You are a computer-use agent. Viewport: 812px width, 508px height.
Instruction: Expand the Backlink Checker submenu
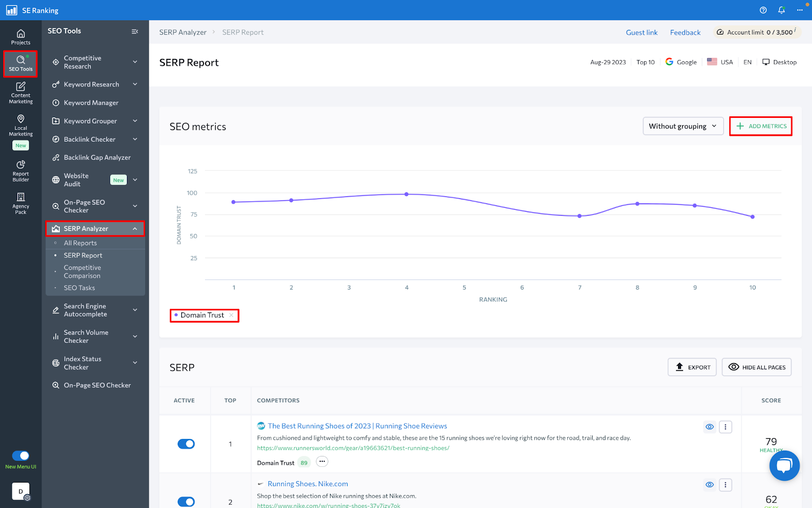pos(135,139)
